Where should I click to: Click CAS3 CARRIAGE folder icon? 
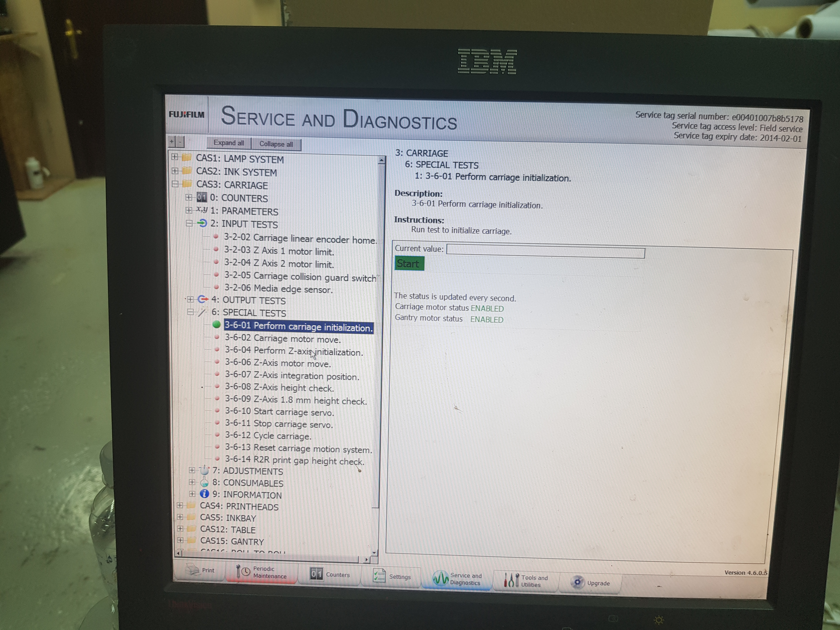tap(187, 184)
